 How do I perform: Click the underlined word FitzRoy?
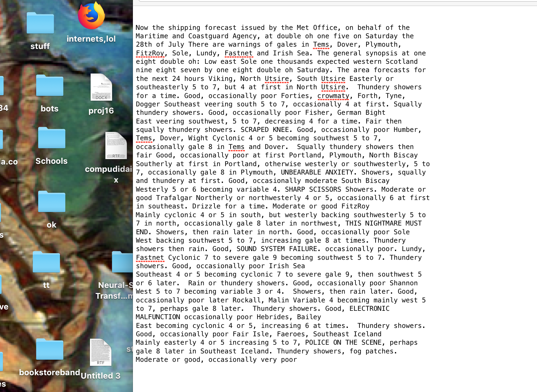coord(150,53)
